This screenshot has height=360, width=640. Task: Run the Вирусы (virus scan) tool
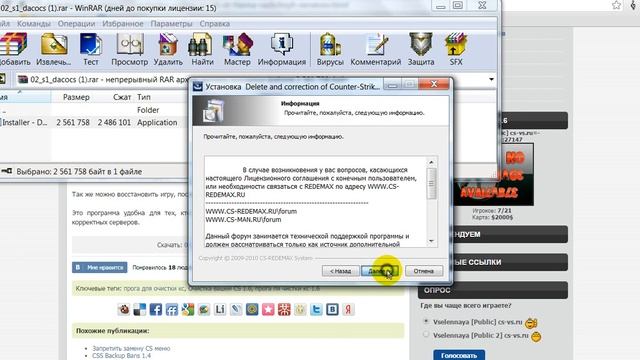tap(330, 50)
